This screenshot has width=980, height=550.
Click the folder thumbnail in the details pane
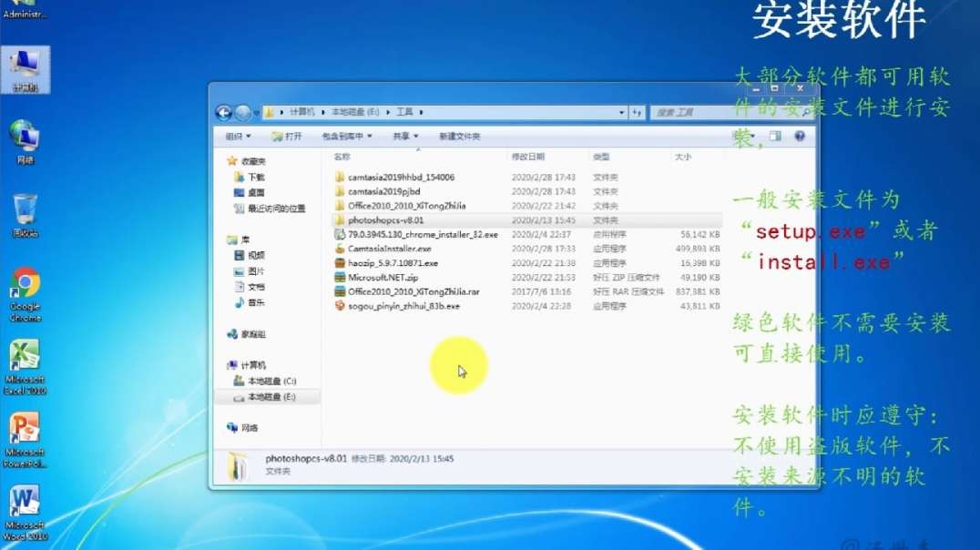pyautogui.click(x=237, y=466)
